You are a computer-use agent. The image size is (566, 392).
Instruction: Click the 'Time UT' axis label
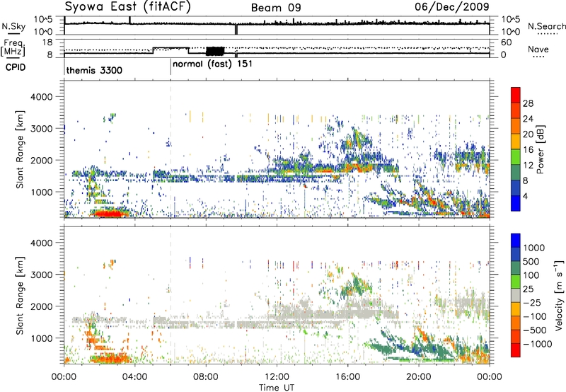277,388
